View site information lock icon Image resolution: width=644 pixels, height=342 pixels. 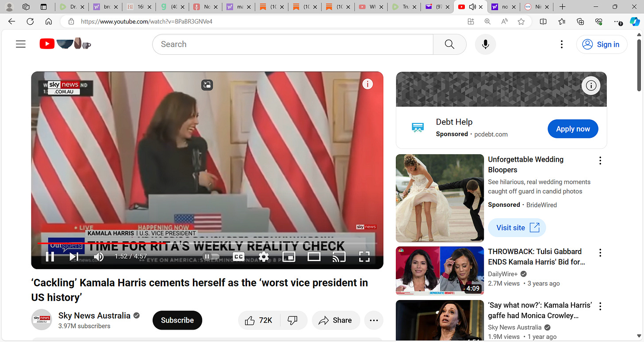(71, 21)
